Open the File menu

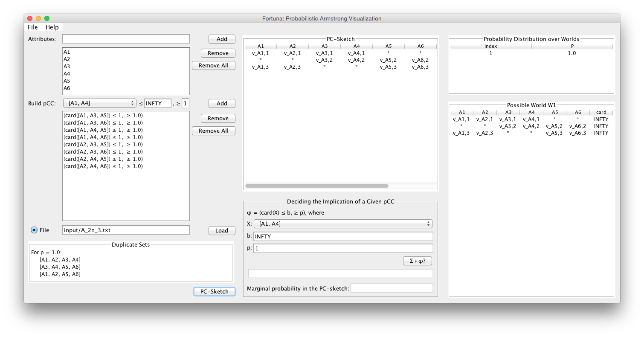pos(33,27)
